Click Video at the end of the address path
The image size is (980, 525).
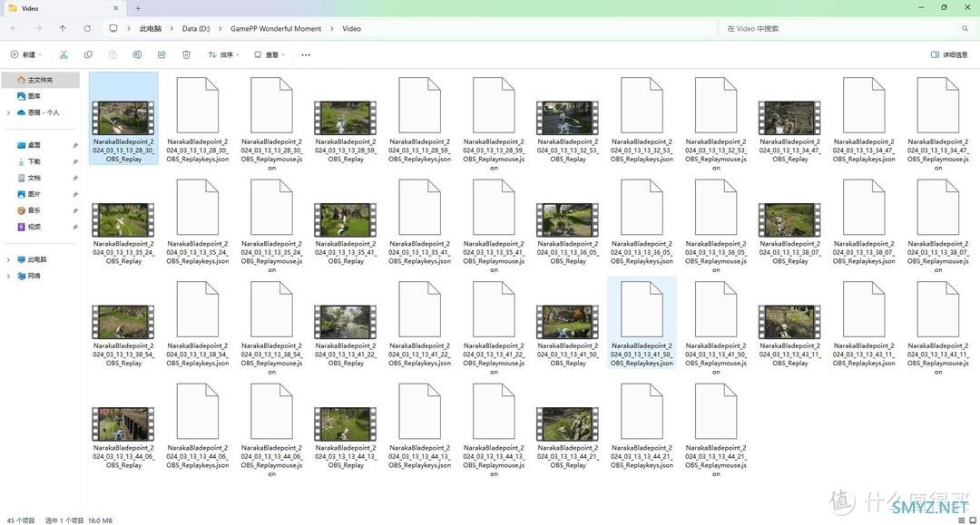click(x=351, y=29)
